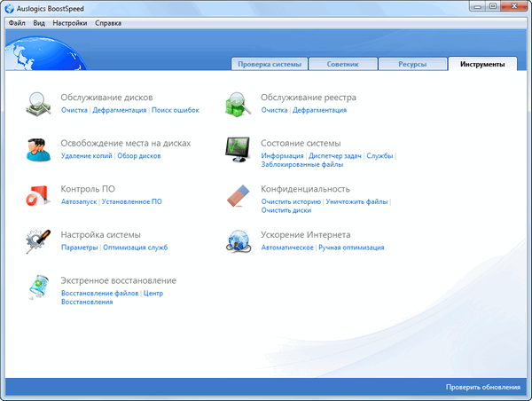Click the Поиск ошибок link
532x401 pixels.
click(x=176, y=110)
